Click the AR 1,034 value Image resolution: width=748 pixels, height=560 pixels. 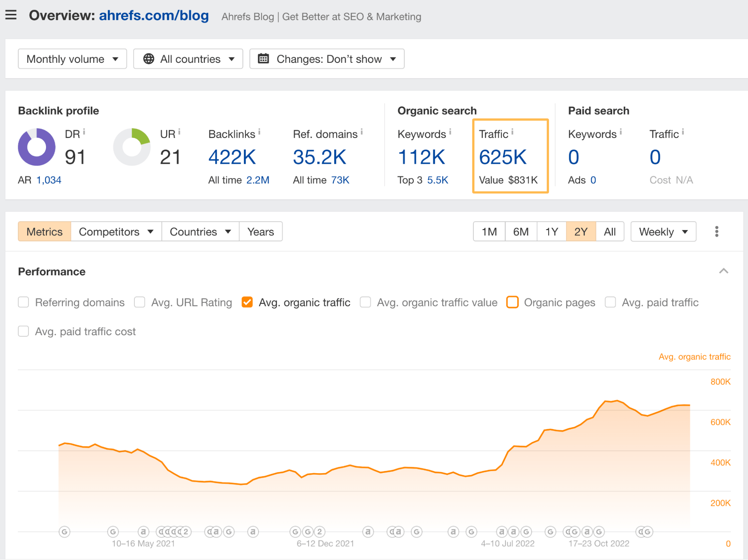click(49, 180)
